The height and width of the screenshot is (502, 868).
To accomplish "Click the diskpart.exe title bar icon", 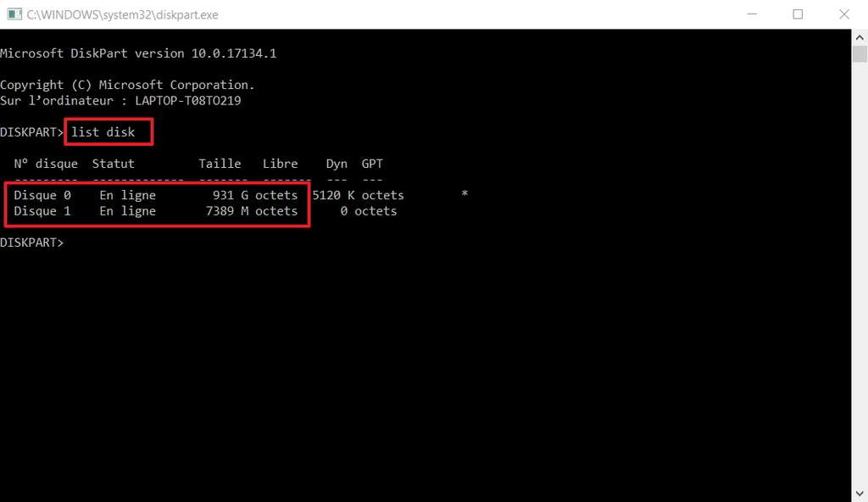I will (x=14, y=14).
